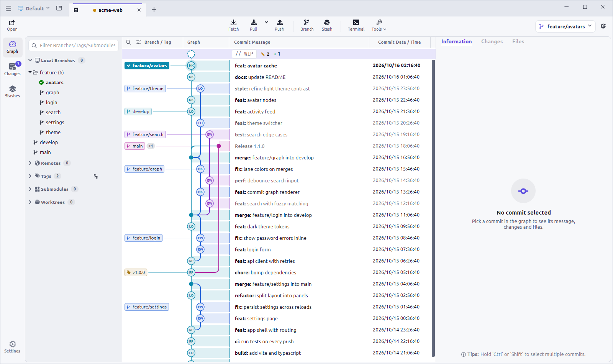
Task: Click the Open repository icon
Action: point(12,25)
